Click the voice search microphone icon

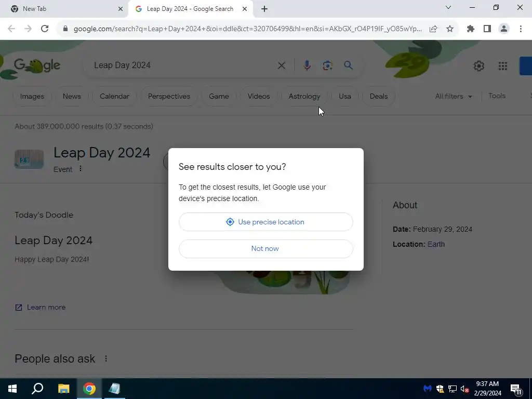307,65
